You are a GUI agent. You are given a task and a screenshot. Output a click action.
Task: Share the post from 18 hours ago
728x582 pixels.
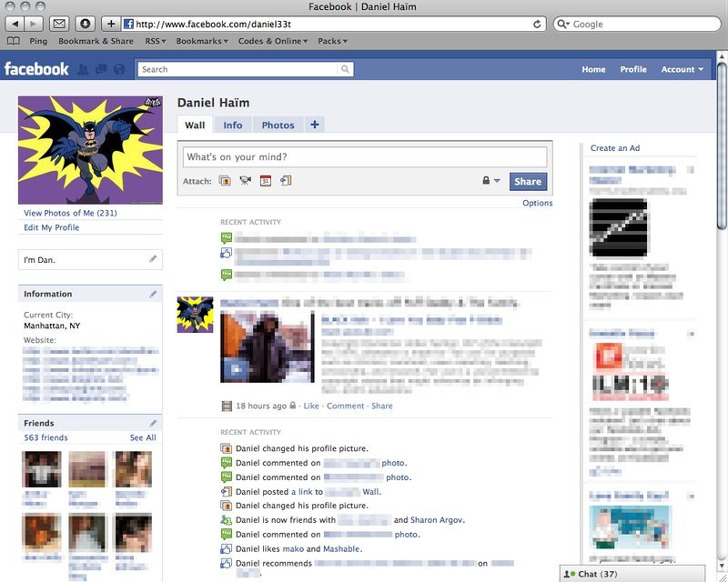[x=381, y=406]
